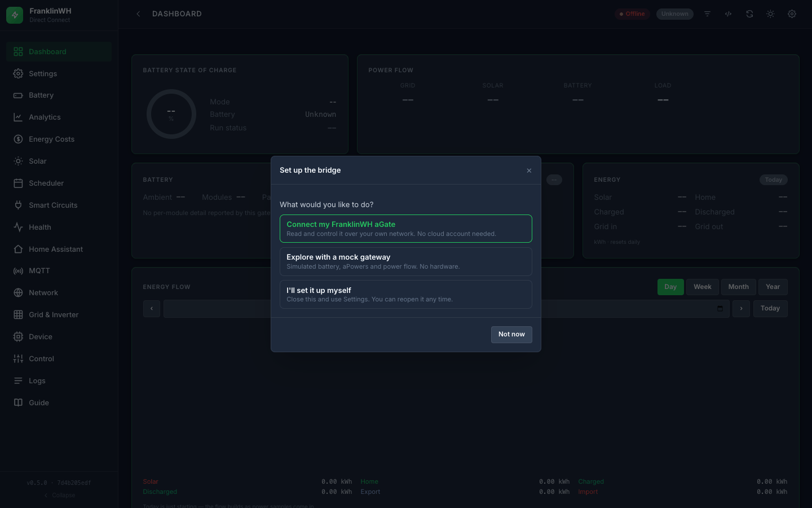This screenshot has width=812, height=508.
Task: Go back using the header chevron
Action: 138,14
